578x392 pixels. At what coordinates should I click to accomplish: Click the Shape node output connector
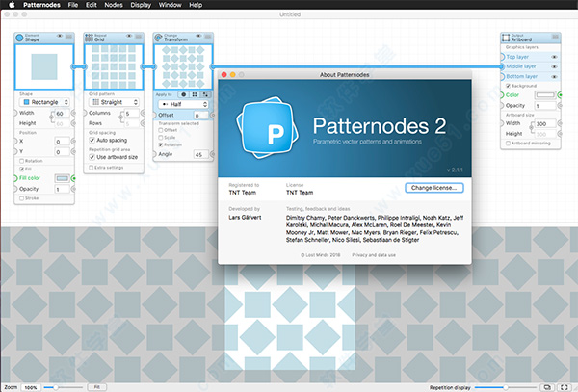(73, 66)
